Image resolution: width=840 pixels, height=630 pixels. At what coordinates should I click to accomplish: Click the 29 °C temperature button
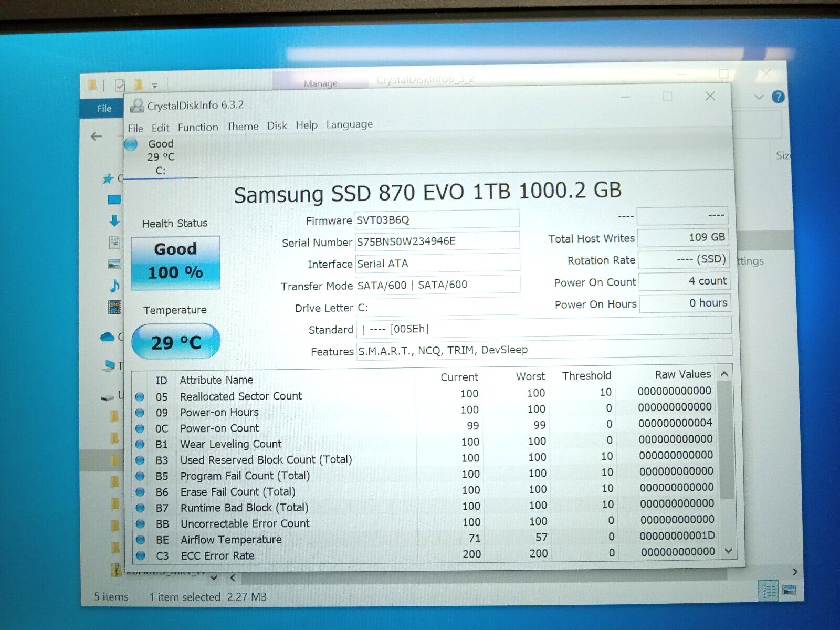pyautogui.click(x=176, y=342)
